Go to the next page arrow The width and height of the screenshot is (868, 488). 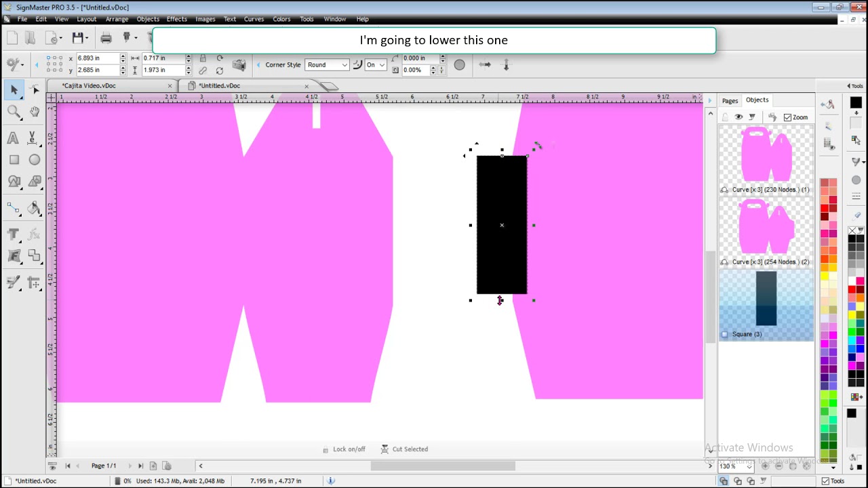pos(130,466)
